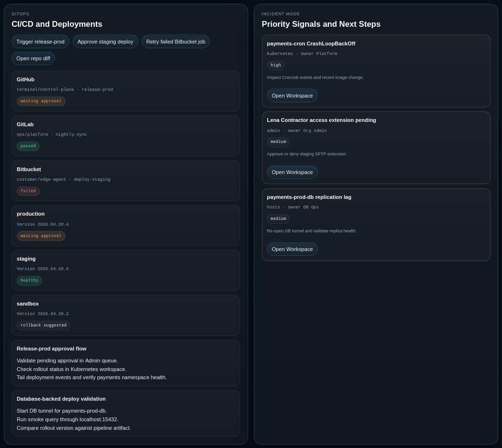
Task: Select the healthy badge under staging
Action: [x=29, y=281]
